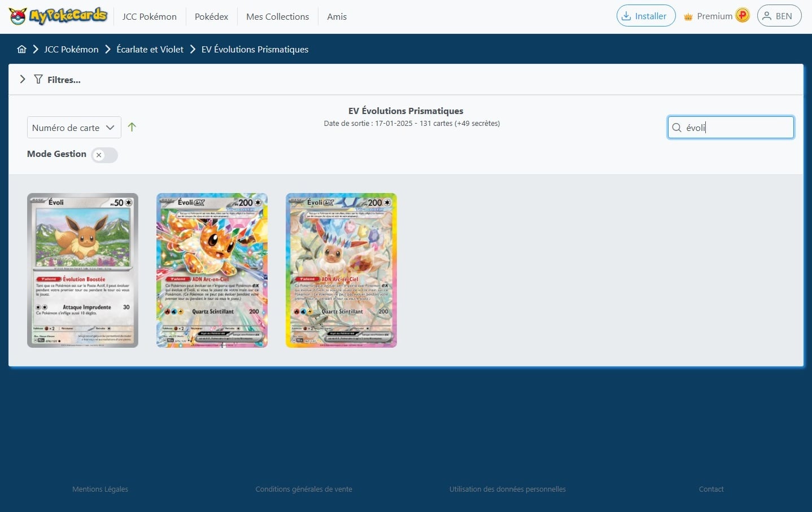Image resolution: width=812 pixels, height=512 pixels.
Task: Click the Premium crown icon
Action: coord(688,16)
